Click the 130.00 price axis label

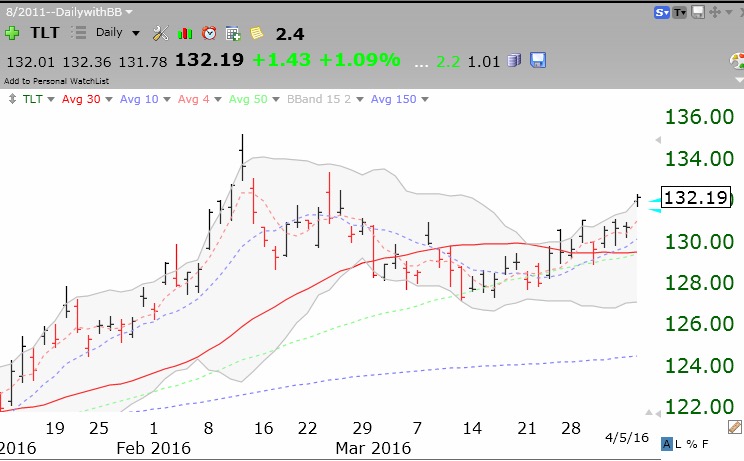click(x=699, y=242)
